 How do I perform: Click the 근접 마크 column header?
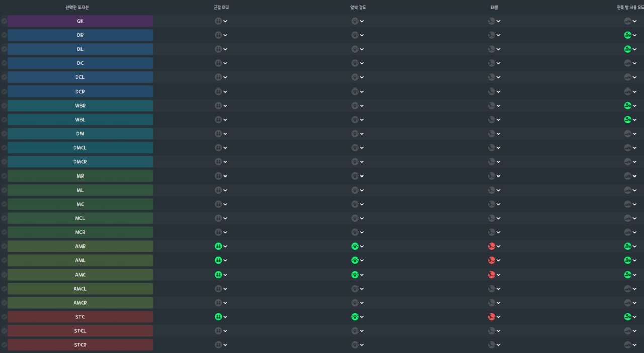pos(221,8)
